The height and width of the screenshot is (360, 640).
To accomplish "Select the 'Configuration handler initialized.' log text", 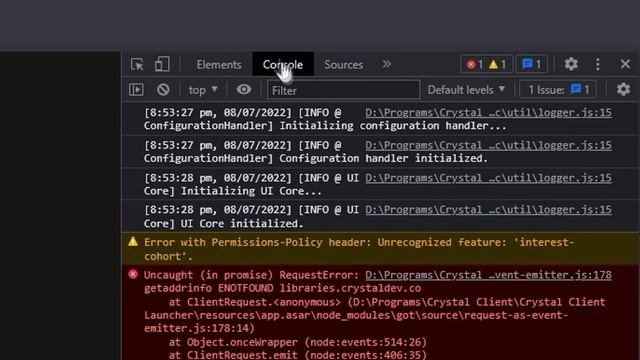I will click(x=383, y=158).
